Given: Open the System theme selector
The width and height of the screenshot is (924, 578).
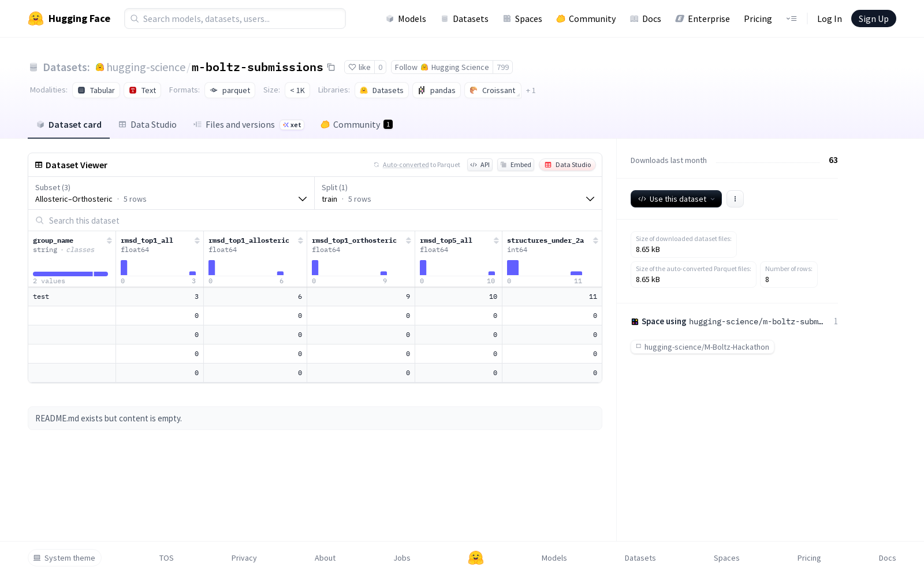Looking at the screenshot, I should 65,558.
